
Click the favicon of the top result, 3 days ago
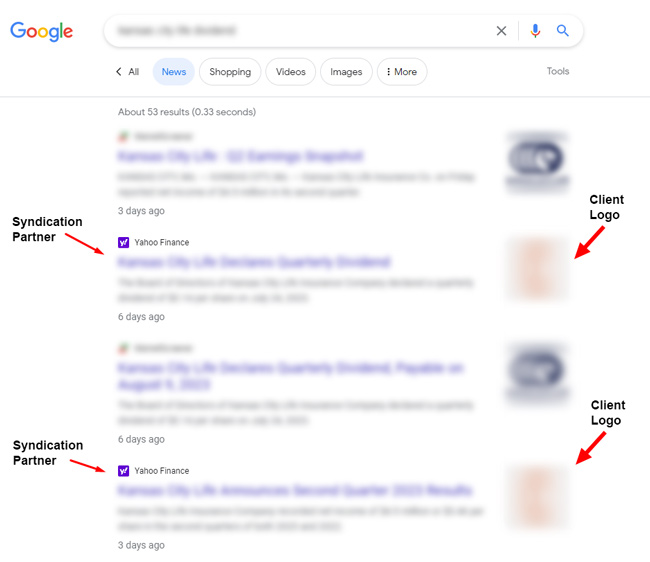point(123,136)
